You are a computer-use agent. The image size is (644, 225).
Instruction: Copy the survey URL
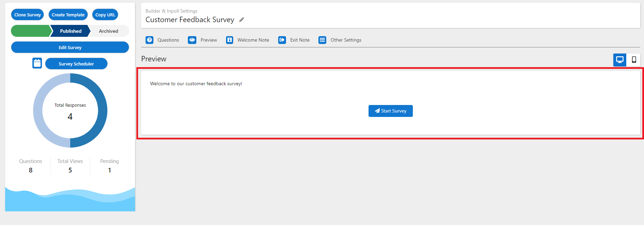[x=105, y=15]
